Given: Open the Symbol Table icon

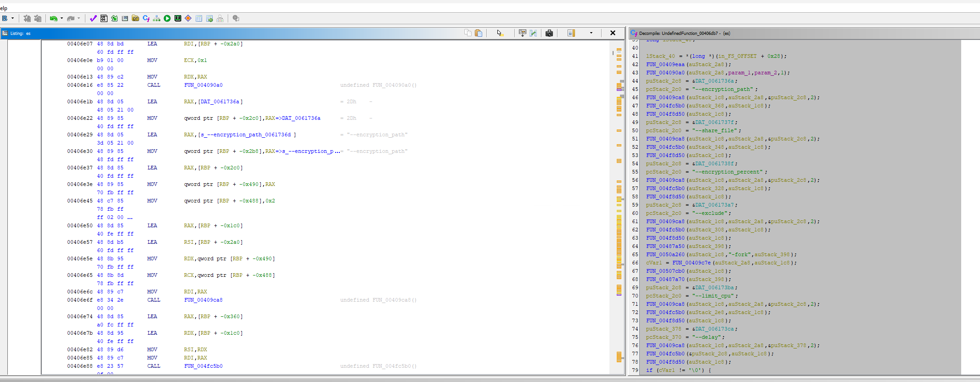Looking at the screenshot, I should tap(199, 18).
